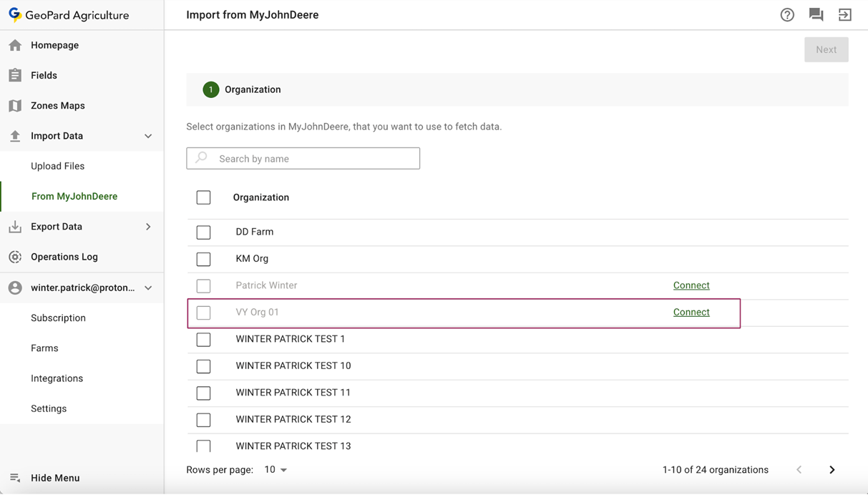Open help via the question mark icon
The image size is (868, 495).
[787, 15]
